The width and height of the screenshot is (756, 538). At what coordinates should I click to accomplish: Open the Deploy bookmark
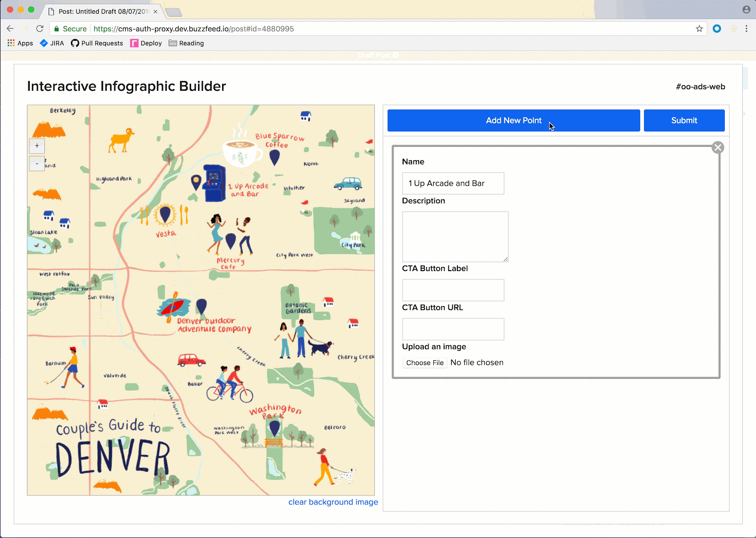(146, 43)
